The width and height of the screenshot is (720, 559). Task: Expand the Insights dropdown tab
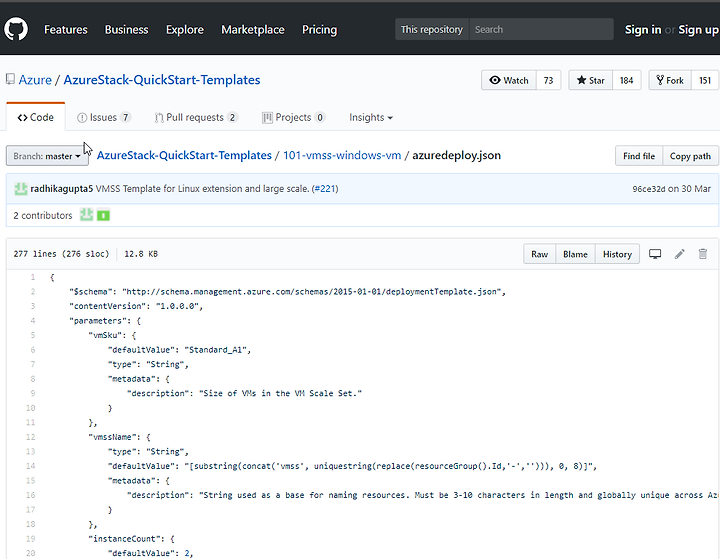click(x=371, y=118)
